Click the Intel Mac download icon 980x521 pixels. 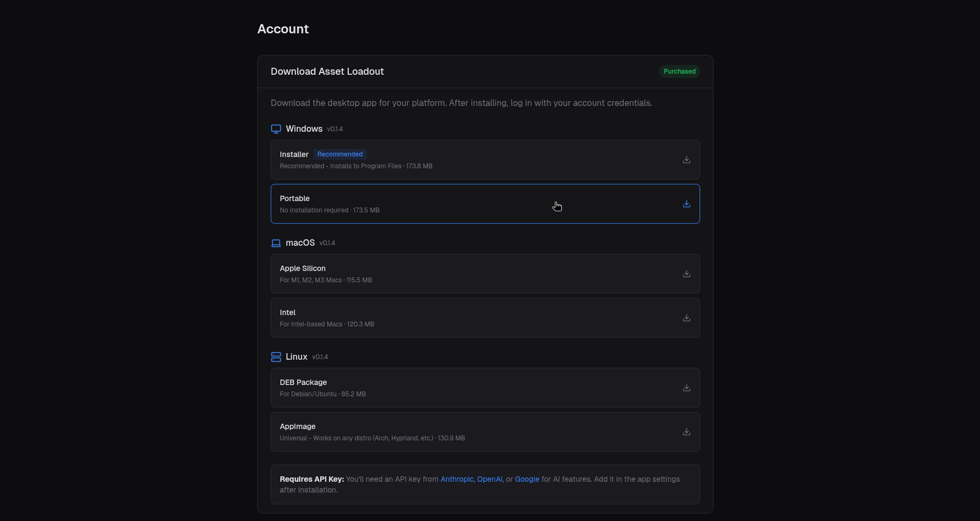point(686,318)
